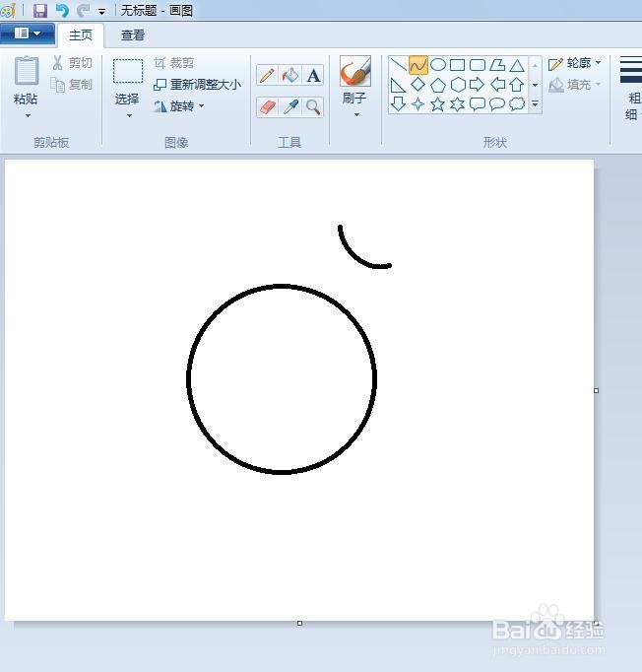The width and height of the screenshot is (642, 672).
Task: Select the Text tool
Action: click(313, 76)
